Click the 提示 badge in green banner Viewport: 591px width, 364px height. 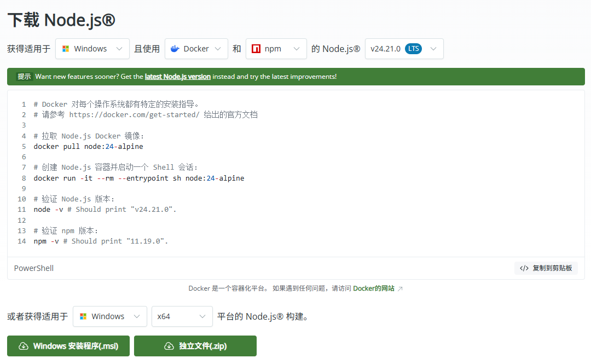pos(24,77)
